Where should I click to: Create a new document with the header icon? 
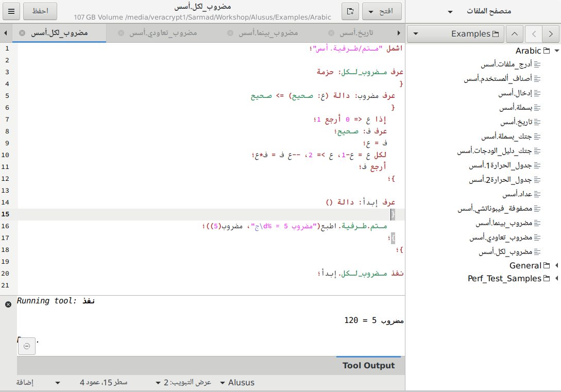[350, 11]
